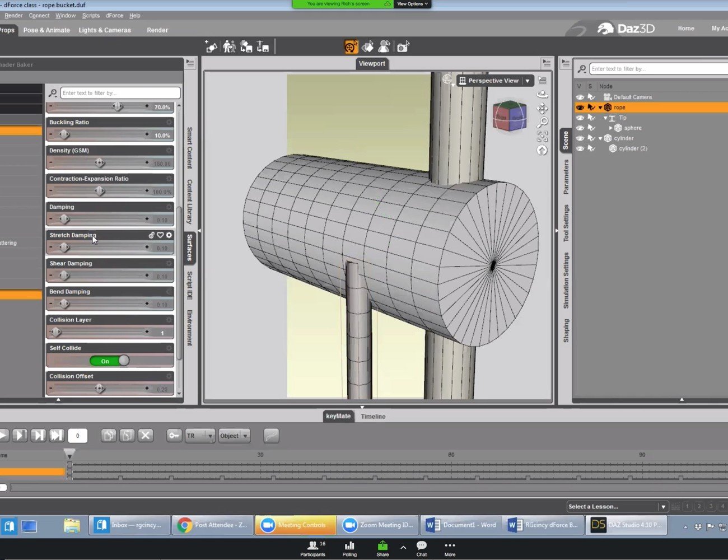Screen dimensions: 728x560
Task: Use the zoom magnifier icon in the viewport
Action: (542, 122)
